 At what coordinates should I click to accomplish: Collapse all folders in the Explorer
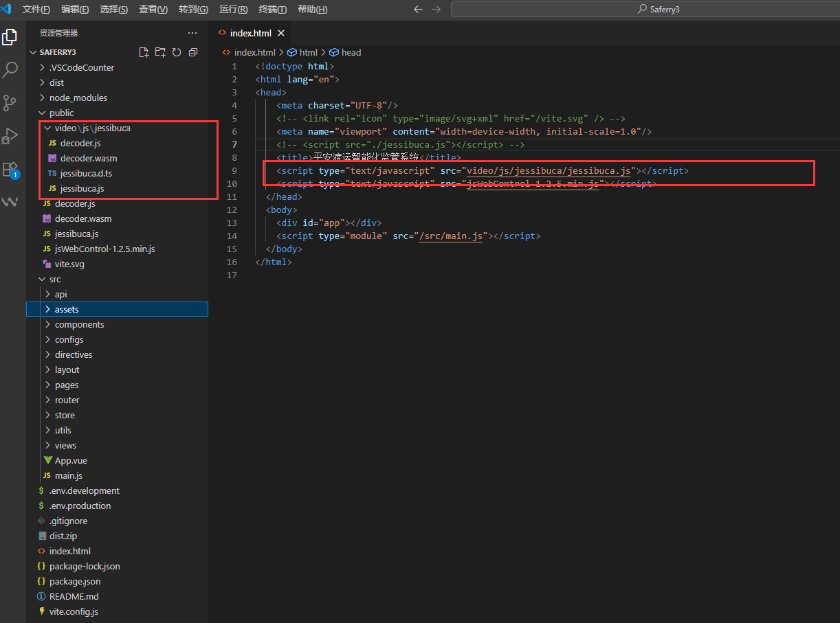point(193,52)
